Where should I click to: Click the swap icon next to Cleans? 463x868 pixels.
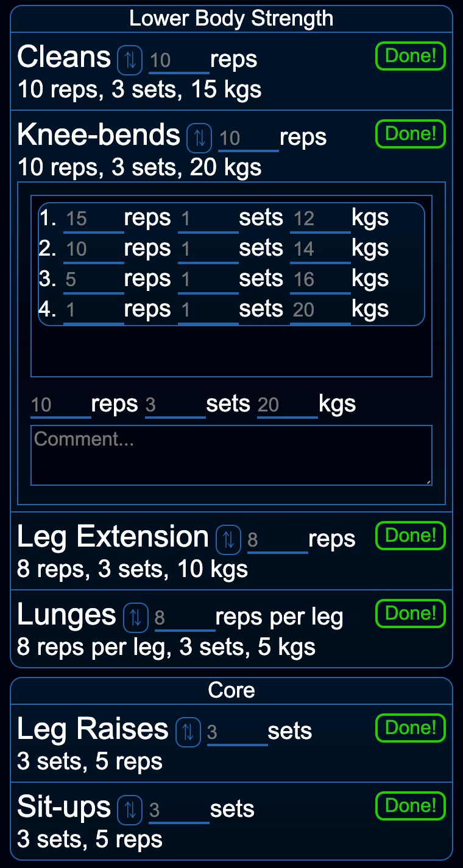coord(130,60)
